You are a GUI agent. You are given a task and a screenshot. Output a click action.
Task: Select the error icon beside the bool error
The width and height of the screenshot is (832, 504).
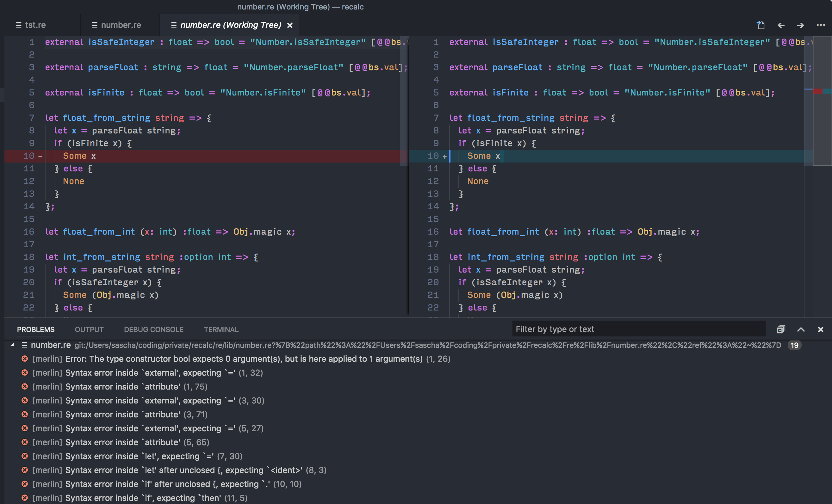tap(25, 359)
